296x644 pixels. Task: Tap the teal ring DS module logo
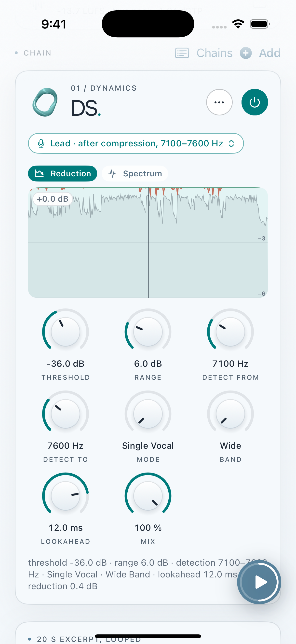point(45,102)
